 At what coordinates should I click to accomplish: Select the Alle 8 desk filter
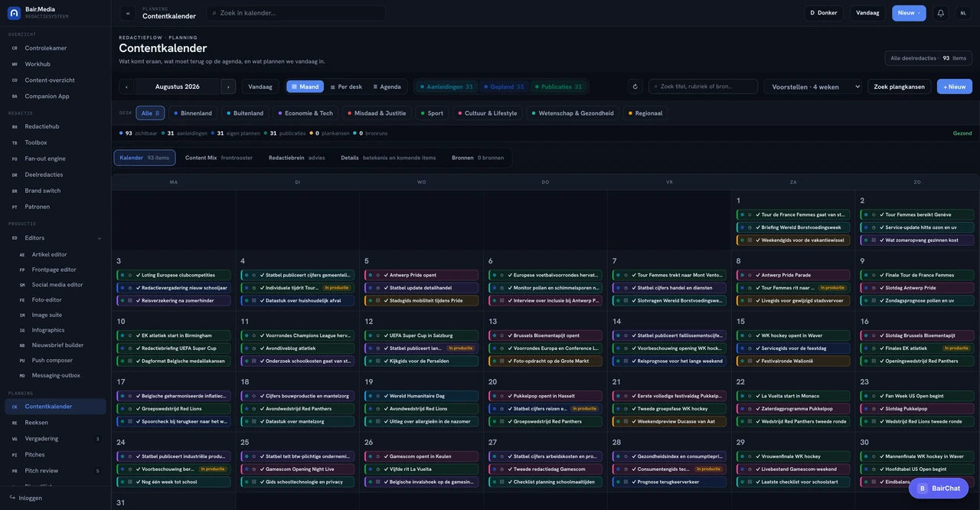pyautogui.click(x=150, y=113)
